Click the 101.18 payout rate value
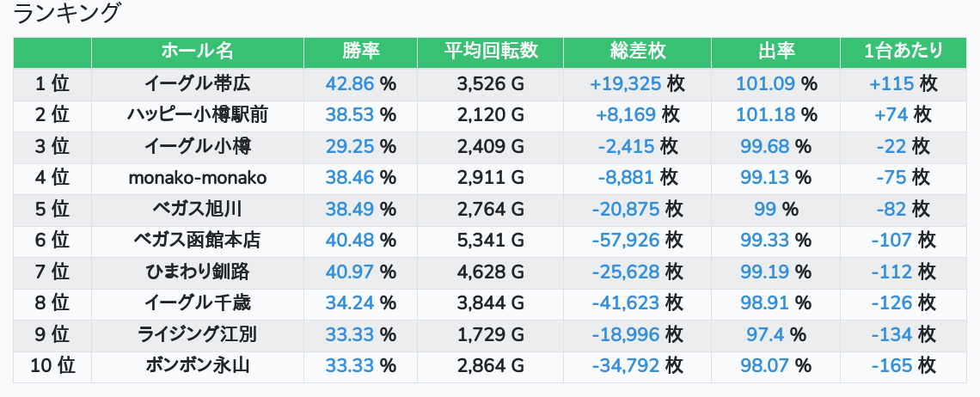Viewport: 980px width, 397px height. click(x=766, y=115)
